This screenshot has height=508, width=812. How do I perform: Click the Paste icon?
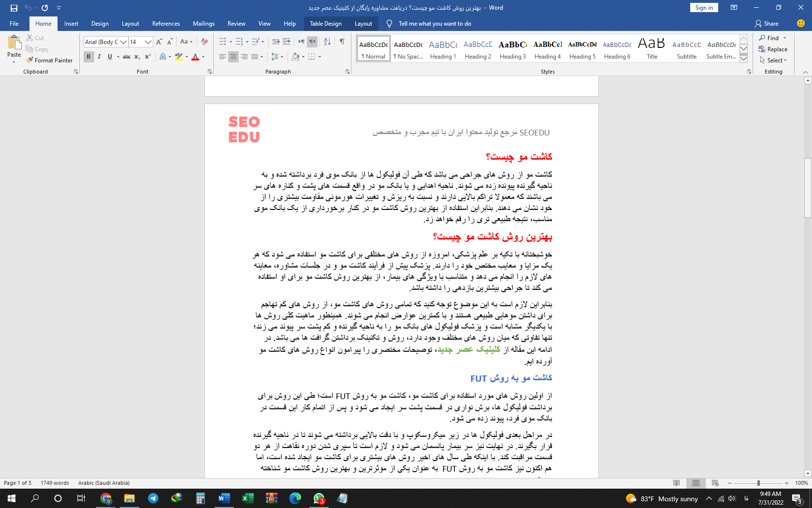click(14, 43)
